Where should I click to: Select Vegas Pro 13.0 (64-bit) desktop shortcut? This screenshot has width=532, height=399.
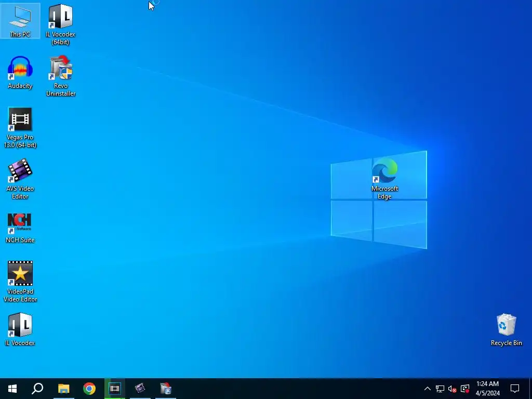20,128
